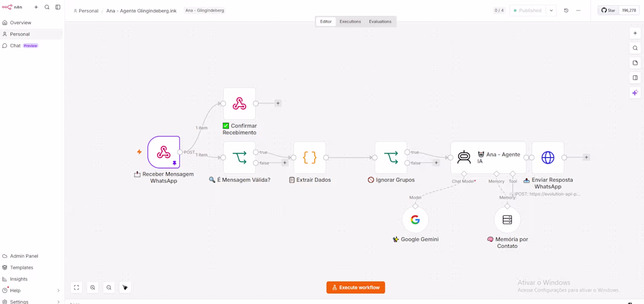Open search from sidebar magnifier icon
The height and width of the screenshot is (304, 644).
click(47, 7)
